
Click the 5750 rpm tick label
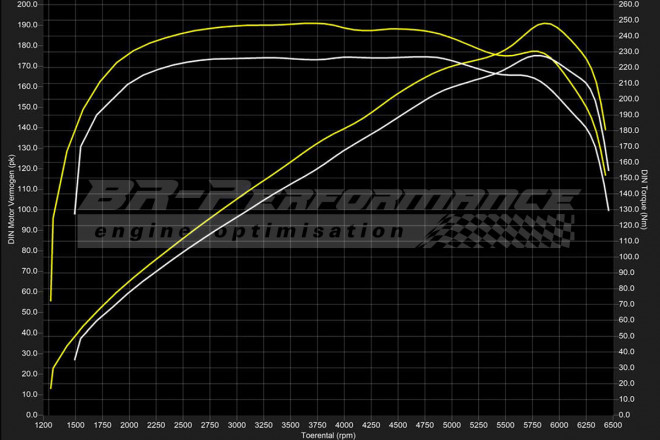(532, 425)
